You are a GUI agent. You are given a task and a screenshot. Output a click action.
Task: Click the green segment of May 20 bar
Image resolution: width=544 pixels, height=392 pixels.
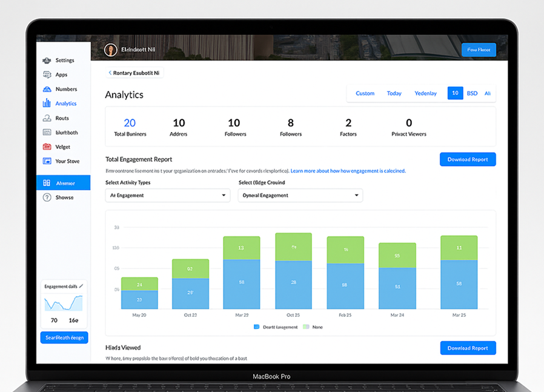(139, 284)
